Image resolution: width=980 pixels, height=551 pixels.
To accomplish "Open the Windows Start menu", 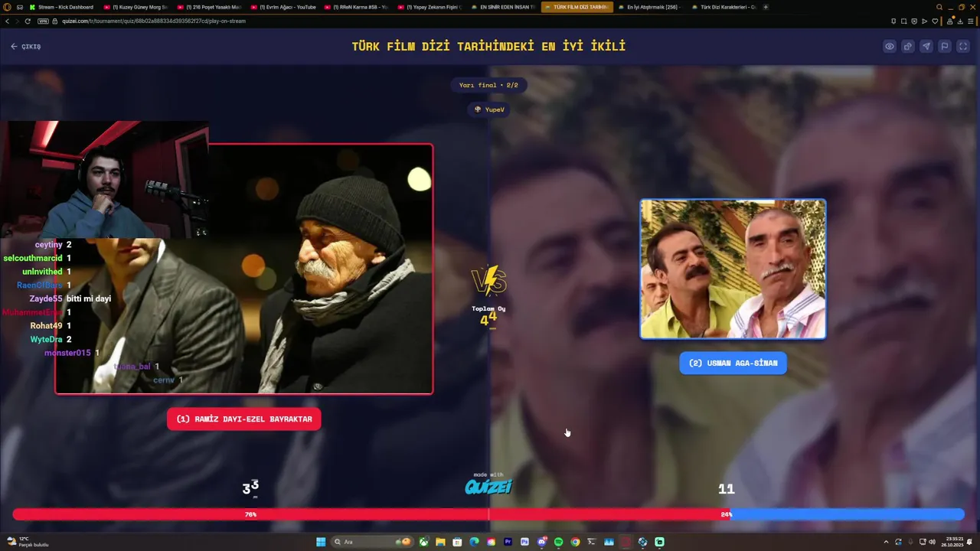I will 321,542.
